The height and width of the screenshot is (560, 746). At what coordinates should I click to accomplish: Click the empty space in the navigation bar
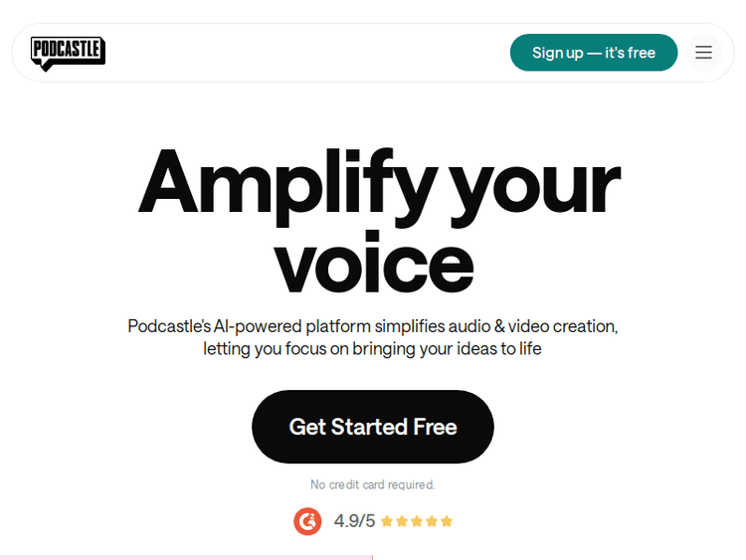pos(308,53)
